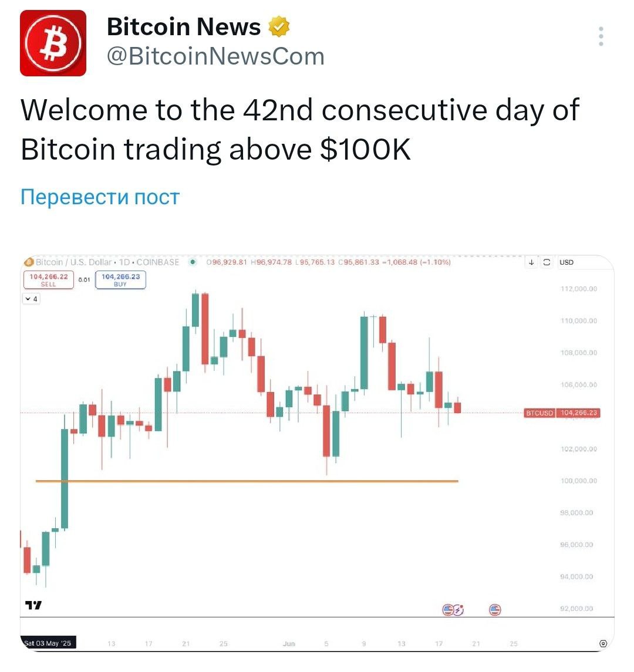
Task: Open the chart settings gear icon
Action: click(x=603, y=643)
